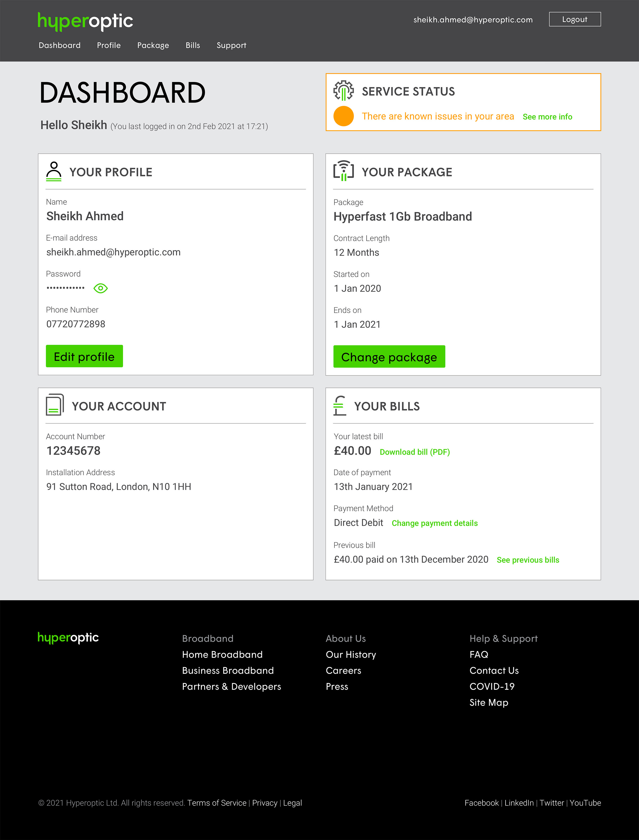Open YouTube social link
The width and height of the screenshot is (639, 840).
(x=585, y=803)
